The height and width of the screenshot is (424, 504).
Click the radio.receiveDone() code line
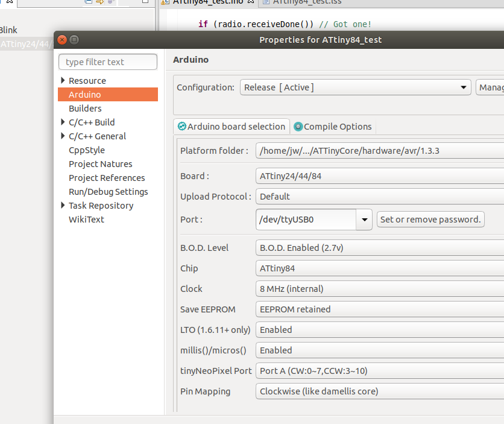285,24
